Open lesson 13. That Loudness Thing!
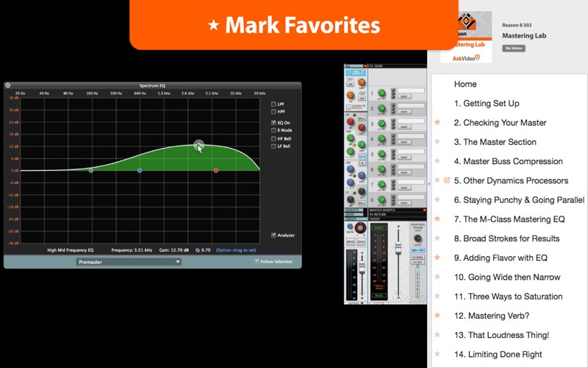Viewport: 588px width, 368px height. tap(501, 335)
